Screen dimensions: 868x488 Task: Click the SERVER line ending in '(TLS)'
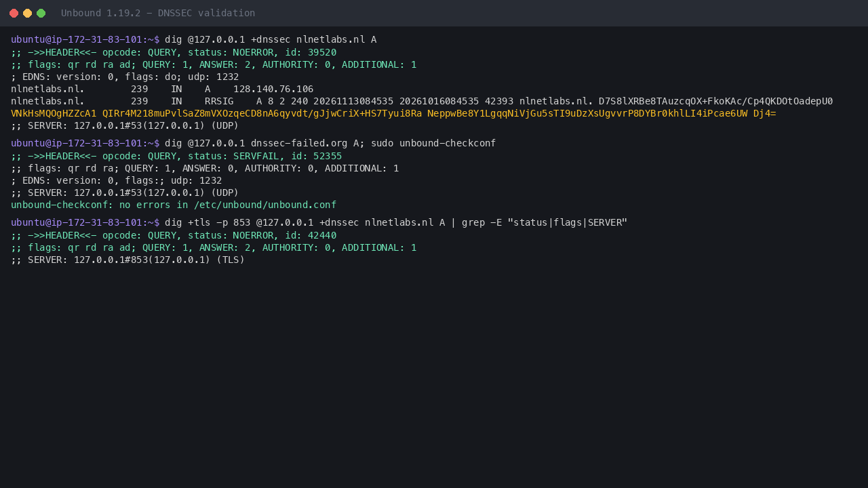[x=127, y=260]
